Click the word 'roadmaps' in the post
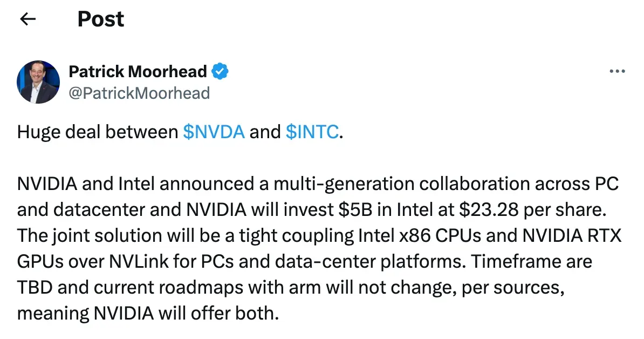 point(201,288)
